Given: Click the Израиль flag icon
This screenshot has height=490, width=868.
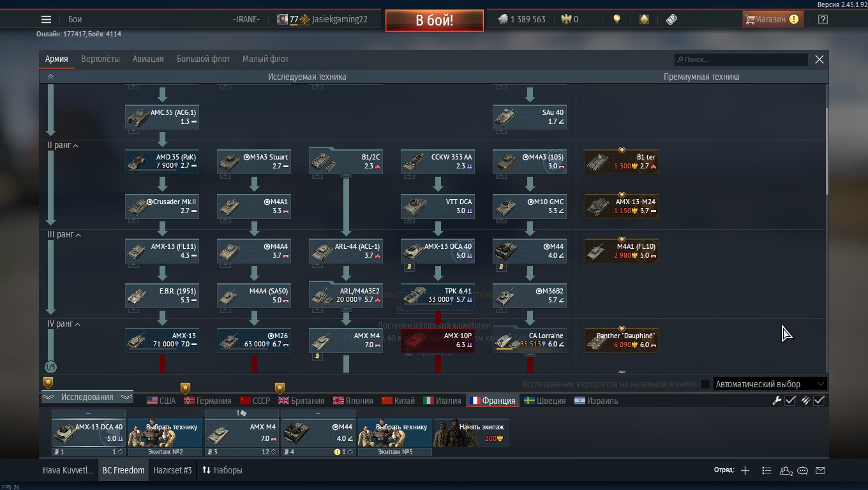Looking at the screenshot, I should (x=580, y=401).
